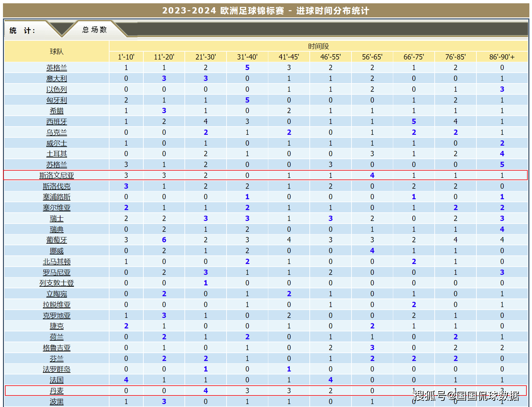Click the 时间段 header cell

[319, 46]
